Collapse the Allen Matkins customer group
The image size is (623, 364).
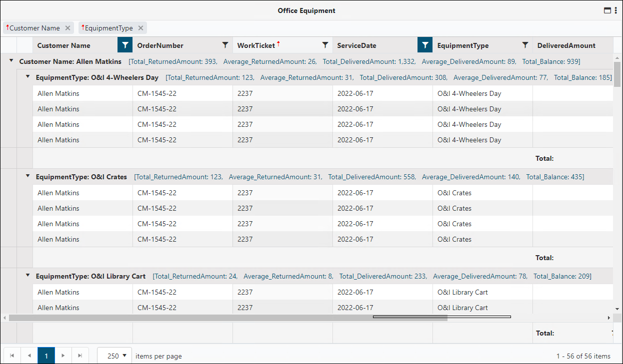[11, 61]
